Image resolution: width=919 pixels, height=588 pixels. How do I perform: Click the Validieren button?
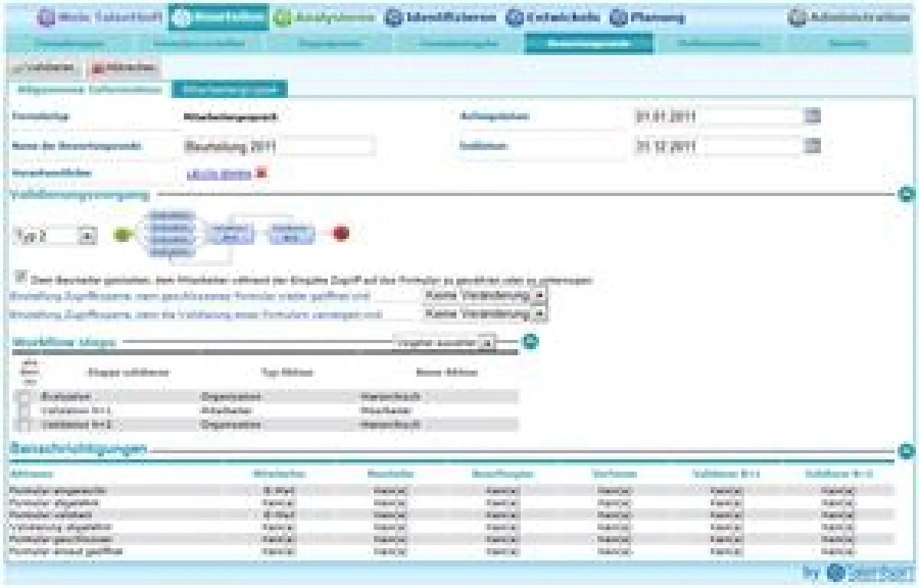click(44, 67)
